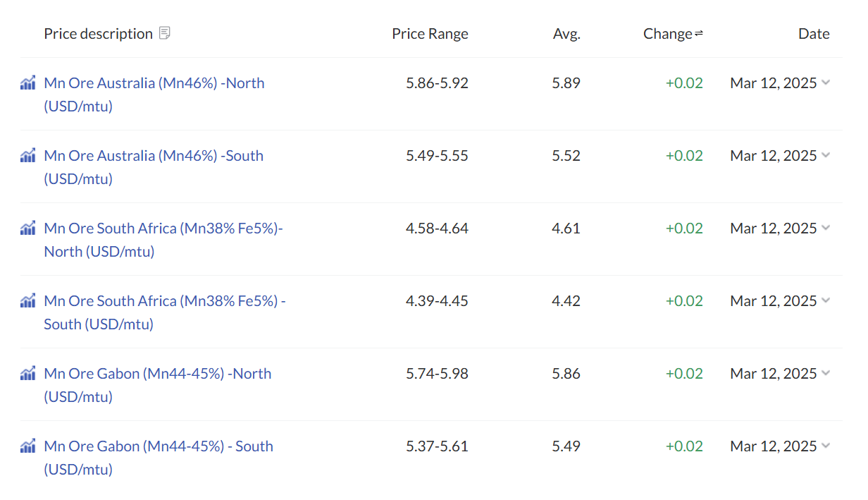Open chart icon for Mn Ore Gabon North

pos(27,374)
